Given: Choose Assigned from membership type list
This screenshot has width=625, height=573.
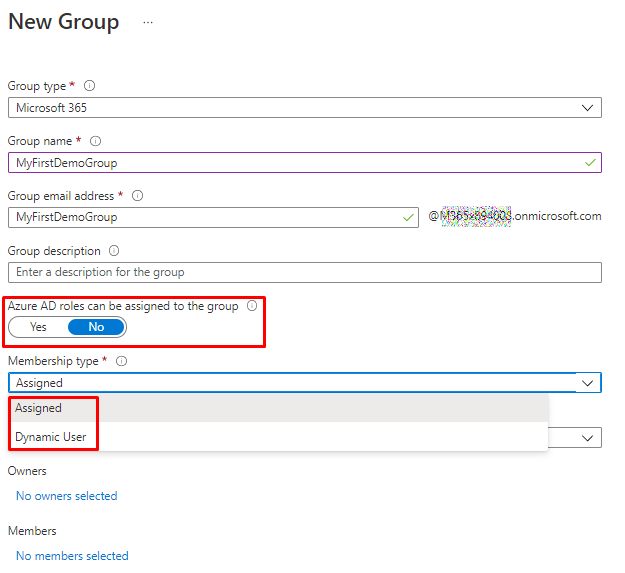Looking at the screenshot, I should pyautogui.click(x=38, y=408).
